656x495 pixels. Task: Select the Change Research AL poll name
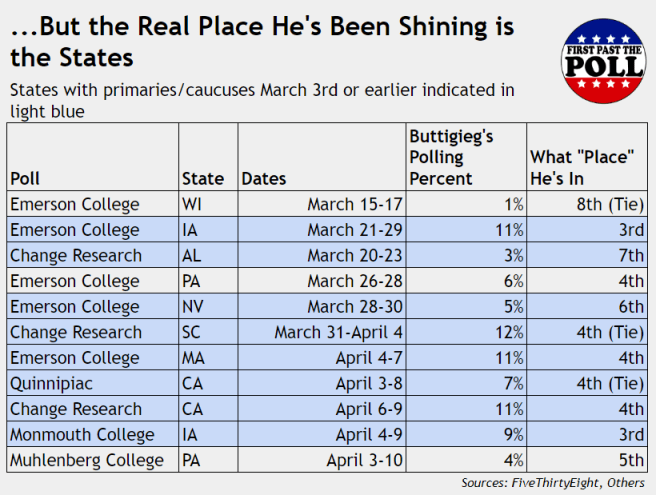(x=76, y=255)
